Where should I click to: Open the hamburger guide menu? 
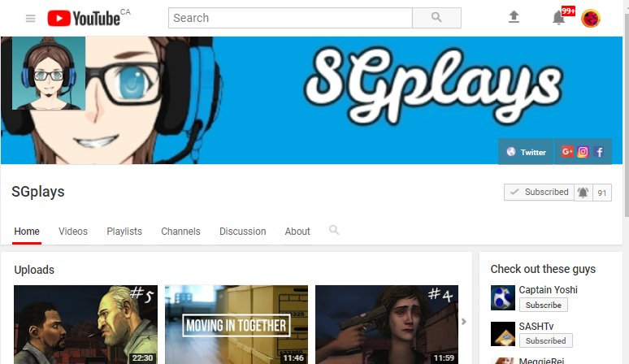pyautogui.click(x=31, y=19)
